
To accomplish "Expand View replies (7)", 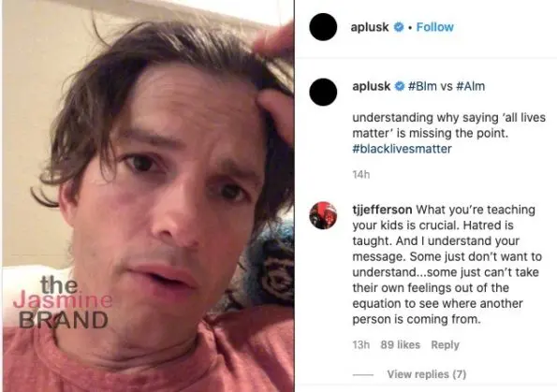I will 427,374.
